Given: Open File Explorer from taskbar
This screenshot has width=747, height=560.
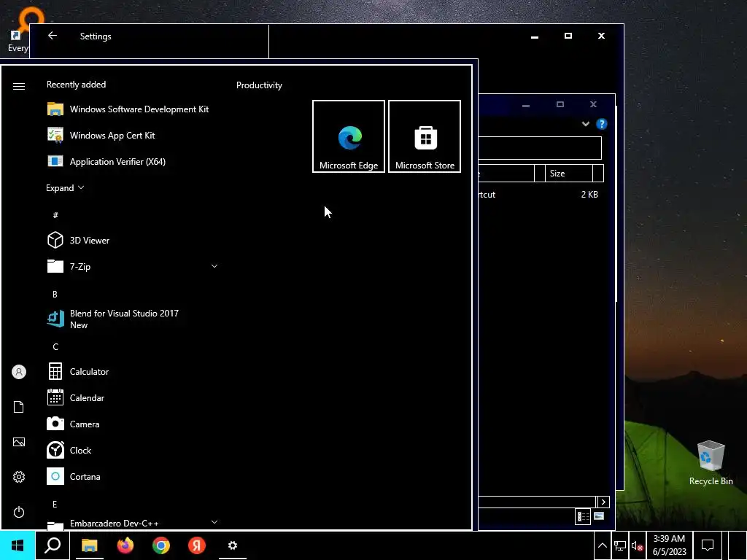Looking at the screenshot, I should click(89, 545).
